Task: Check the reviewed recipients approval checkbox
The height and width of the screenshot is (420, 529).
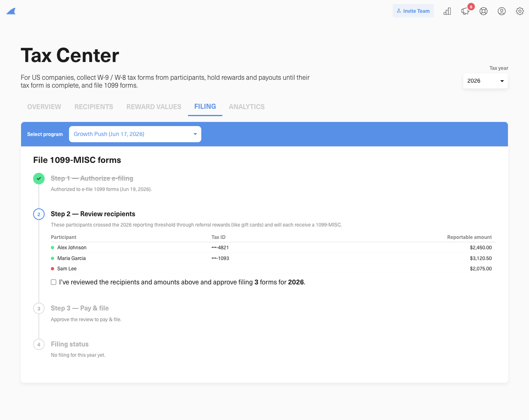Action: [54, 282]
